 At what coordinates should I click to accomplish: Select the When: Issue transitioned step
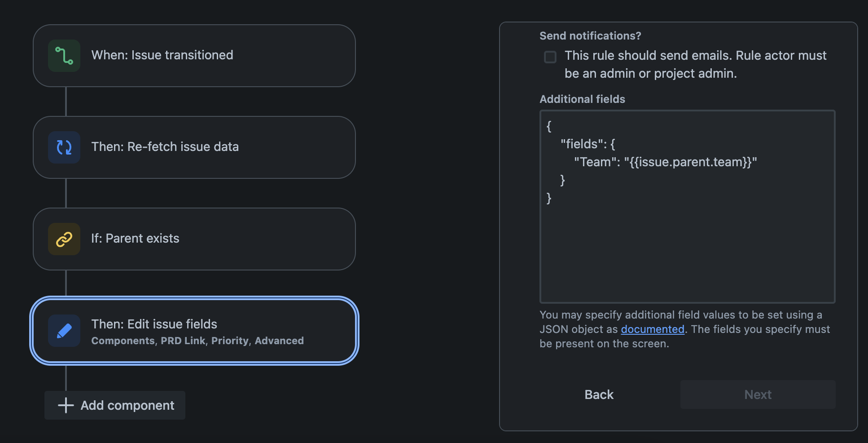coord(194,56)
